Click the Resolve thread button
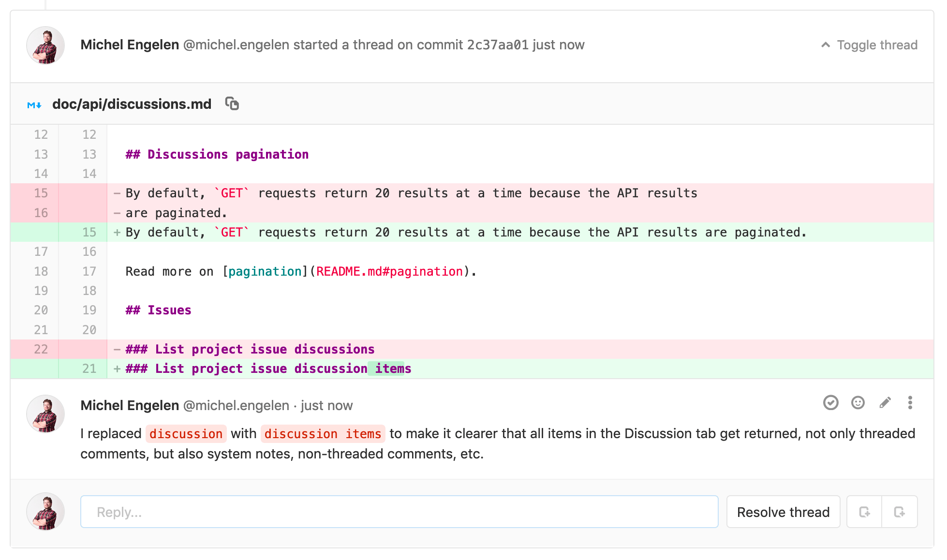Image resolution: width=947 pixels, height=560 pixels. pos(783,512)
